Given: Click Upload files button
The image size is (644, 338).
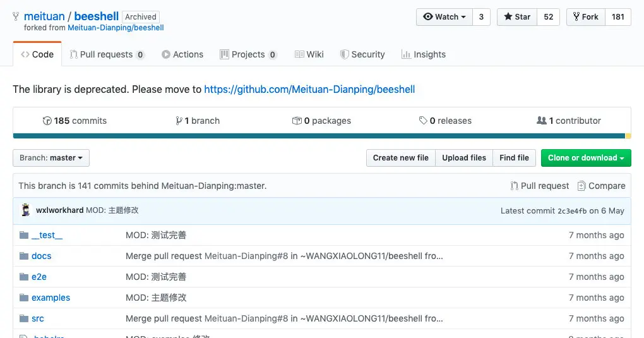Looking at the screenshot, I should point(464,158).
